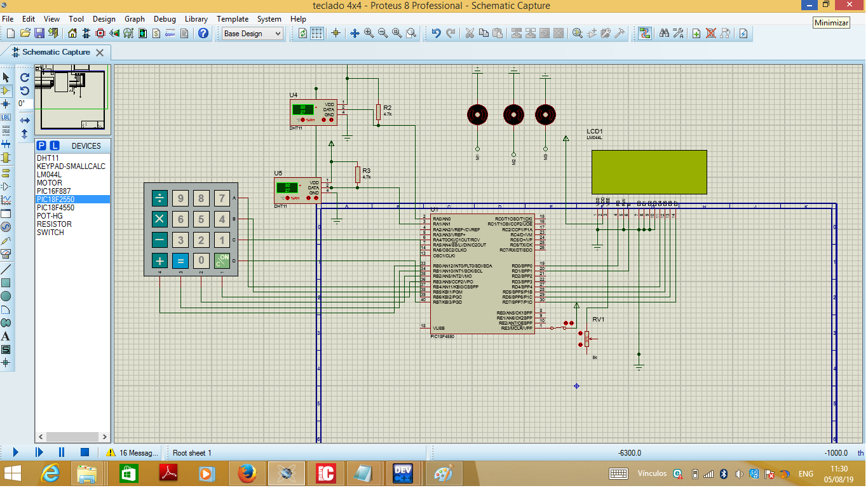The height and width of the screenshot is (488, 868).
Task: Activate Component Mode tool
Action: [x=6, y=90]
